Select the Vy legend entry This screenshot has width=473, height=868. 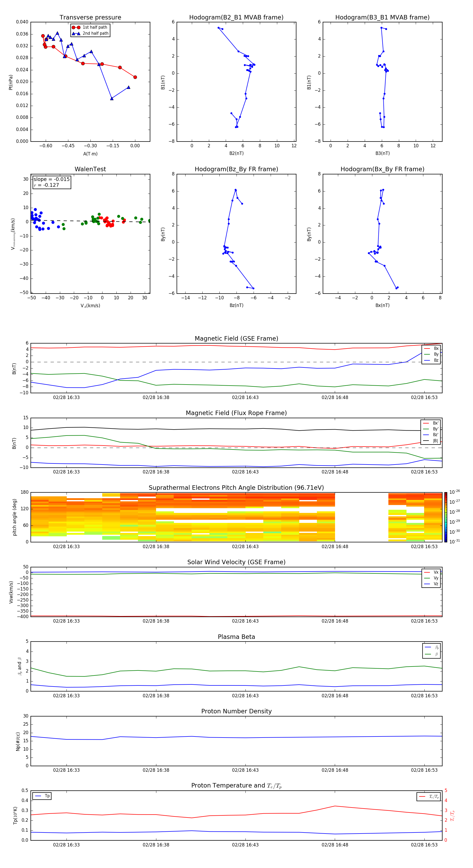click(431, 578)
